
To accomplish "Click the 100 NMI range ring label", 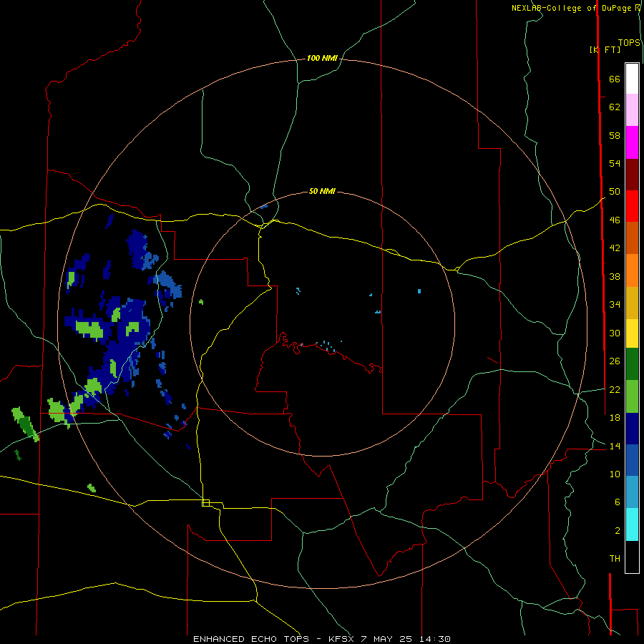I will [x=322, y=59].
